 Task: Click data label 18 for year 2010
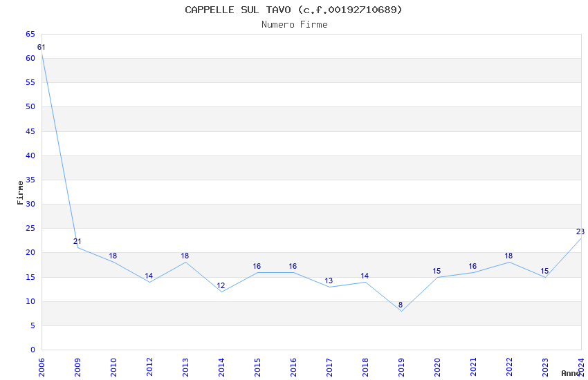tap(113, 256)
